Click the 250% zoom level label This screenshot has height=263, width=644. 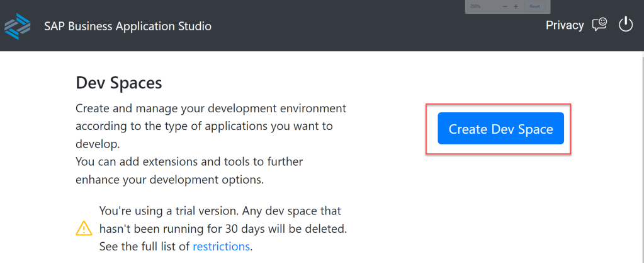pyautogui.click(x=475, y=6)
